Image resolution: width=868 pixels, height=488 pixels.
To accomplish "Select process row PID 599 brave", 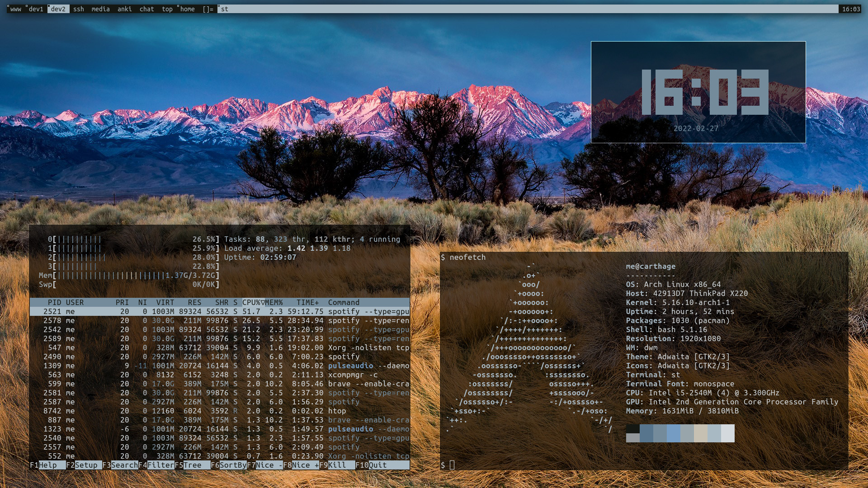I will (220, 384).
